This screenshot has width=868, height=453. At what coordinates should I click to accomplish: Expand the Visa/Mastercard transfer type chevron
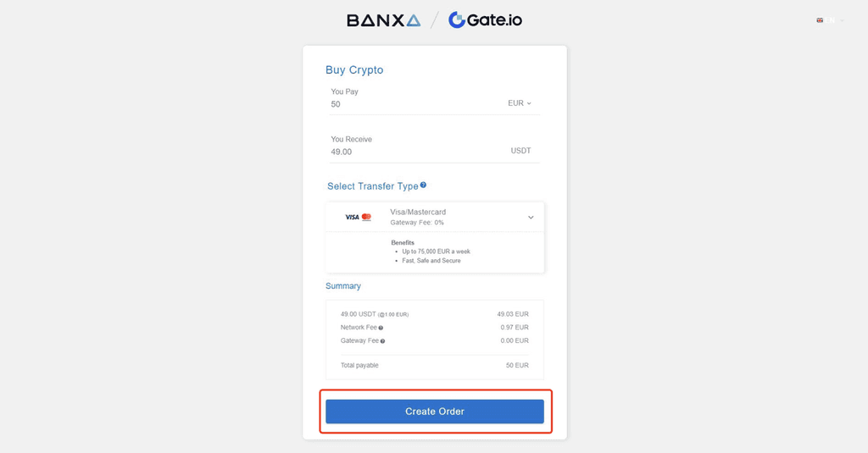(x=531, y=218)
